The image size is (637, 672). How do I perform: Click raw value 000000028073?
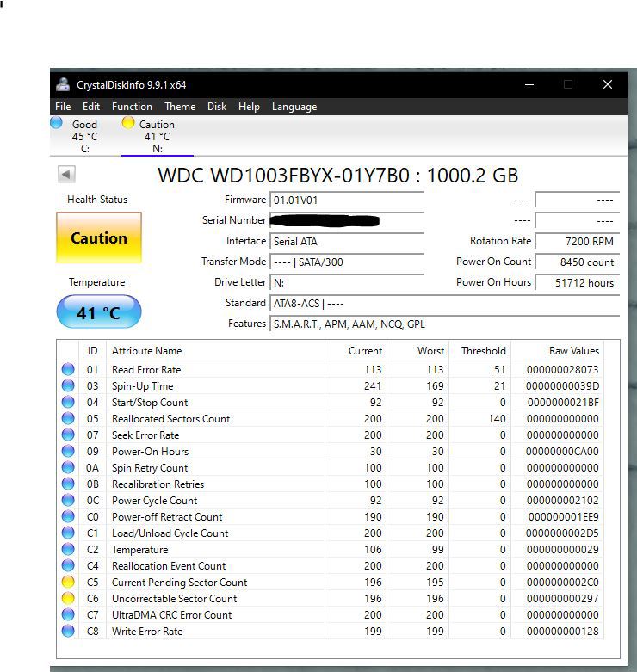(x=562, y=369)
